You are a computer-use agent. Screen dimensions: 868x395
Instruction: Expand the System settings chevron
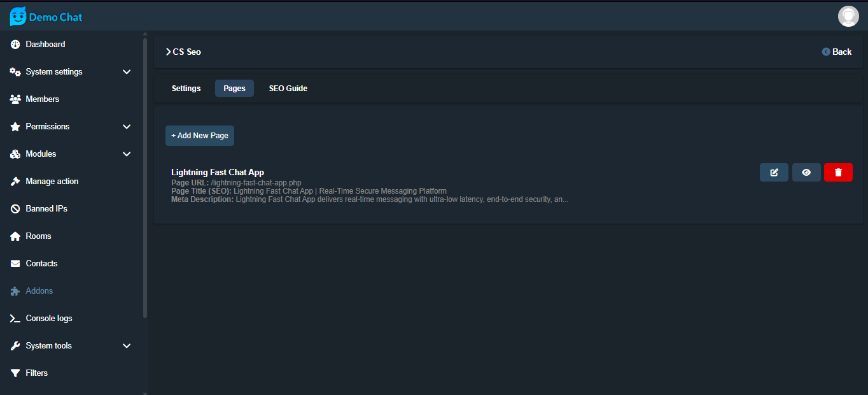coord(127,72)
